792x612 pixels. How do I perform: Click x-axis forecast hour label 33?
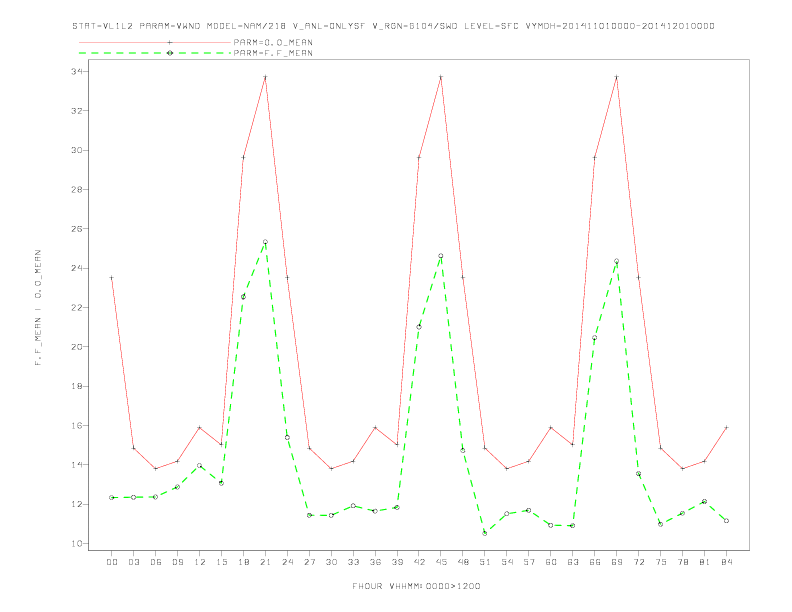pyautogui.click(x=353, y=562)
